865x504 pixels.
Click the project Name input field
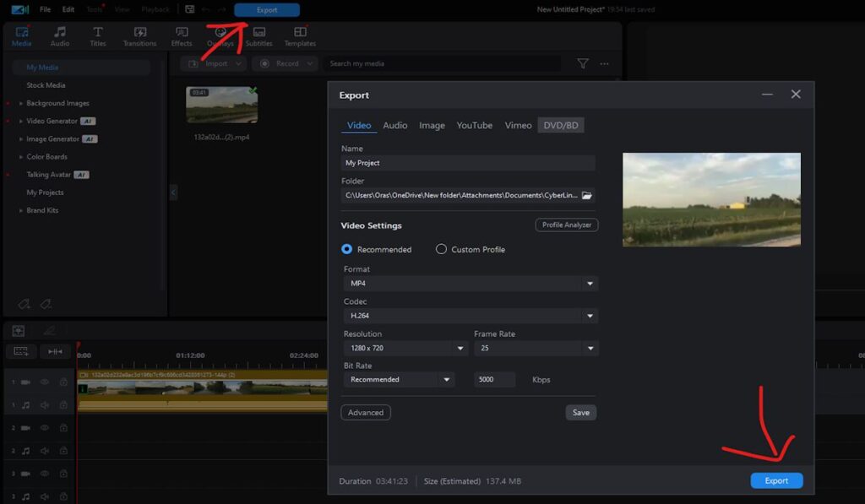click(x=467, y=163)
